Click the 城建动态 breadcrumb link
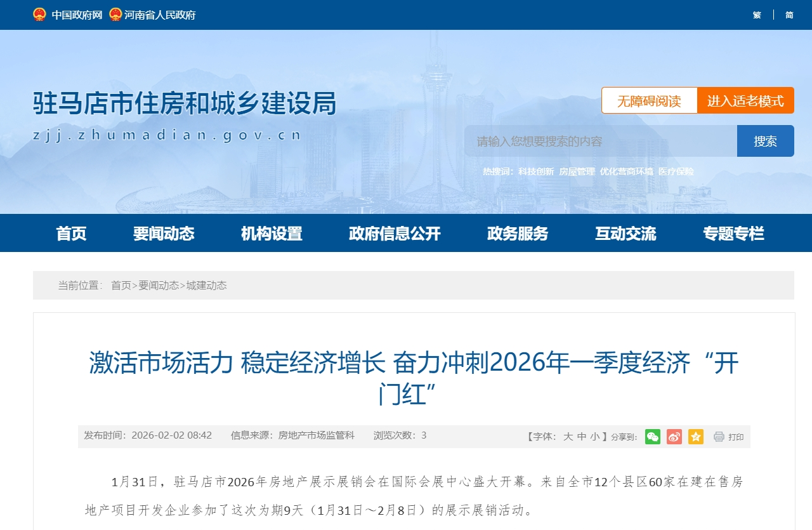Viewport: 812px width, 530px height. click(206, 286)
